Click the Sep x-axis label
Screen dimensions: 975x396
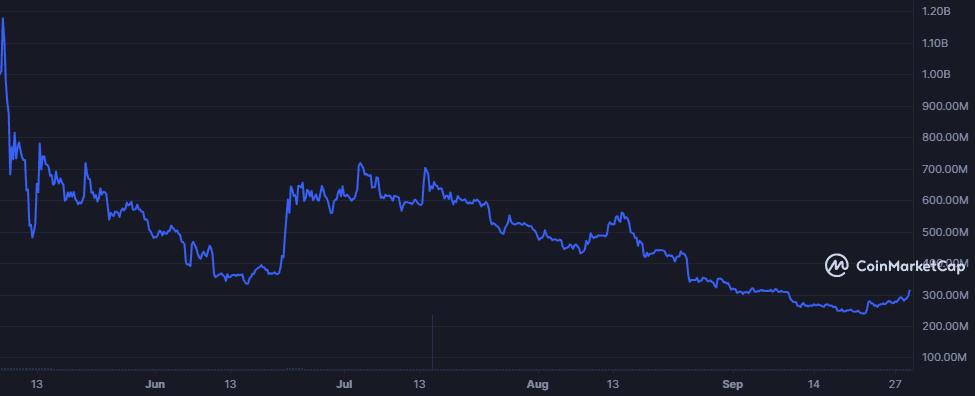click(x=733, y=384)
